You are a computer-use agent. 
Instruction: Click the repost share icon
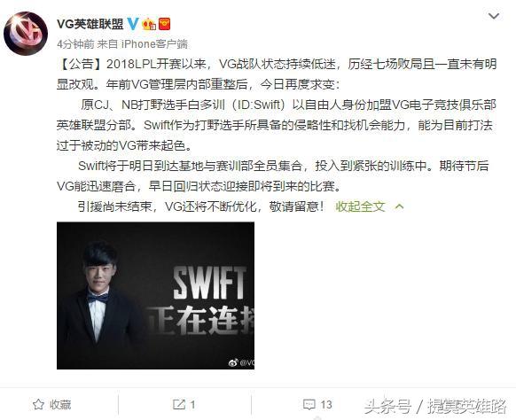point(179,405)
